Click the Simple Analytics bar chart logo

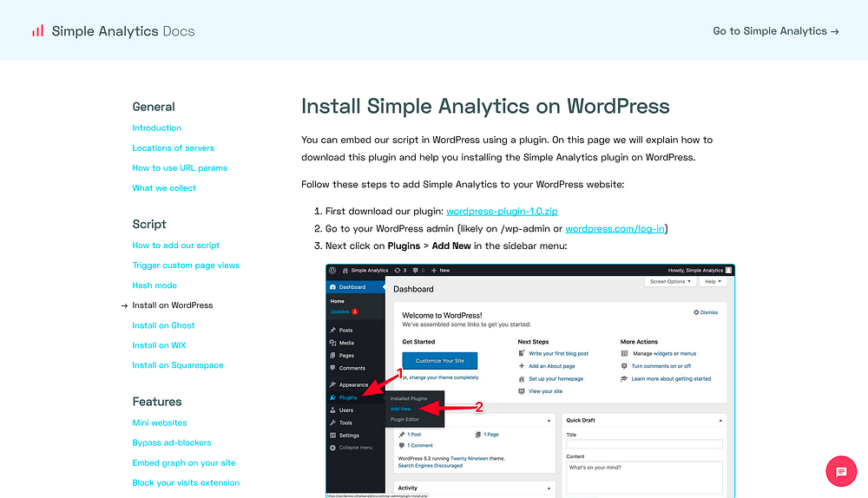point(37,31)
